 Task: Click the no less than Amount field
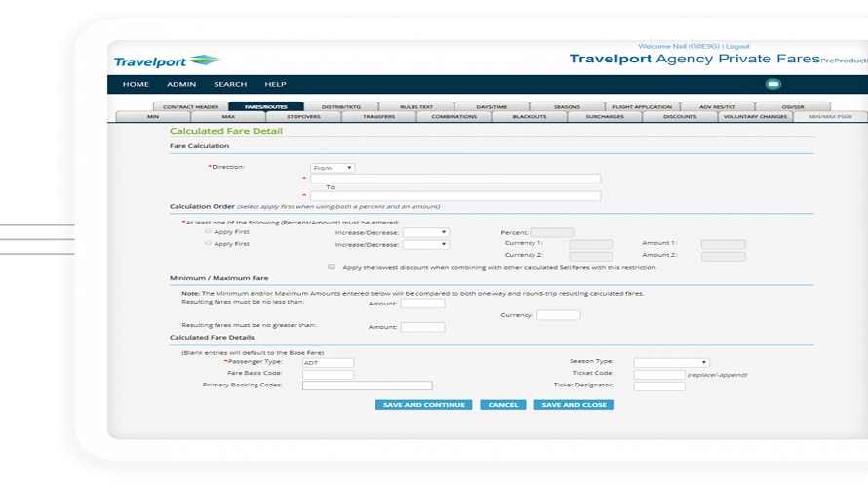422,304
